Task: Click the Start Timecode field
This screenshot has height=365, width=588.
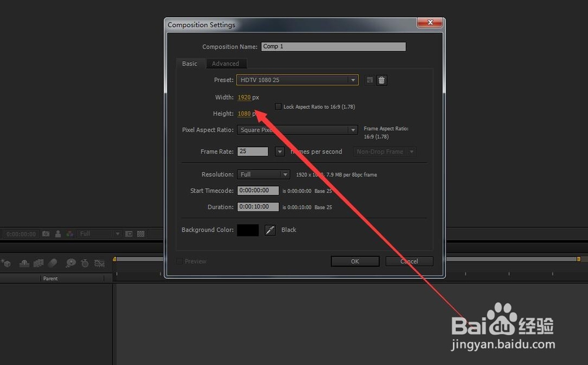Action: [258, 191]
